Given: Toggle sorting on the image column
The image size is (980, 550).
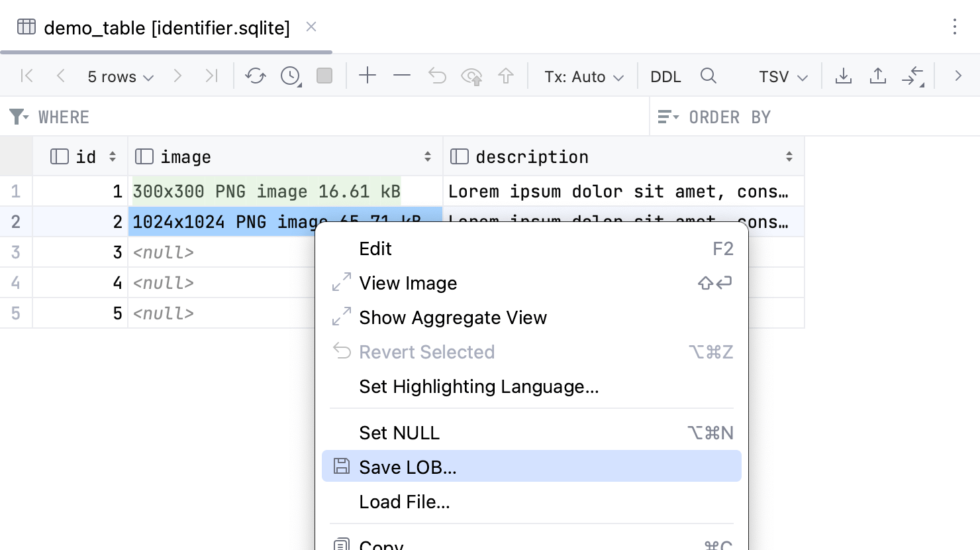Looking at the screenshot, I should (427, 156).
